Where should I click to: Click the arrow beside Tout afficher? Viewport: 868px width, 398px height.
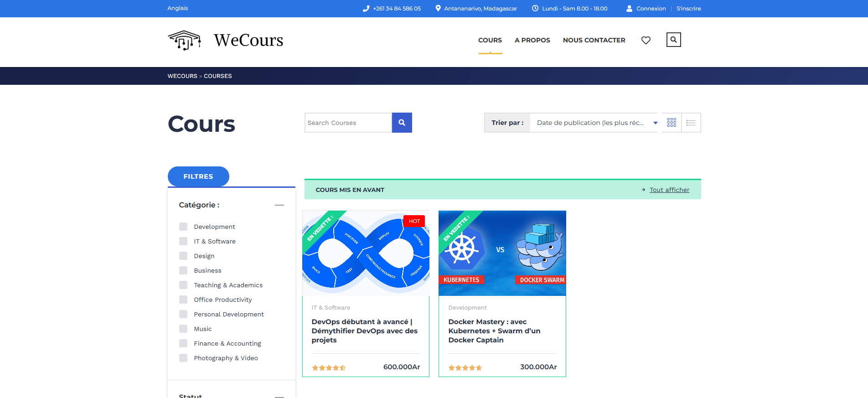click(643, 190)
